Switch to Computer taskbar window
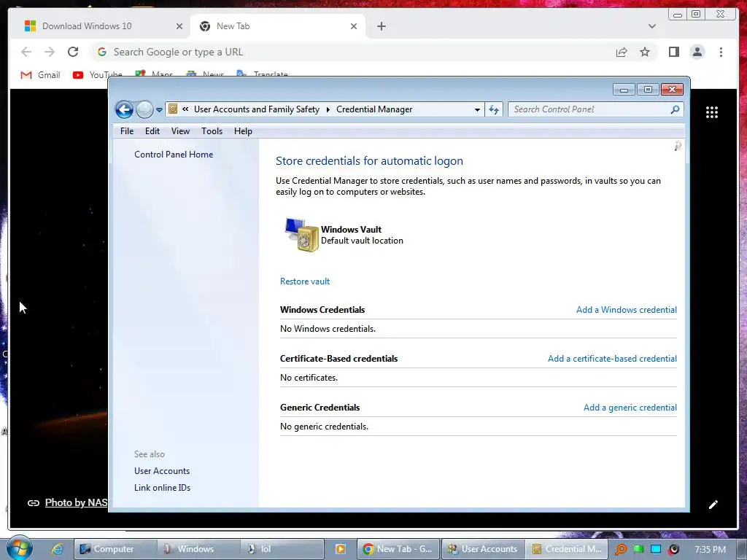This screenshot has width=747, height=560. (115, 549)
